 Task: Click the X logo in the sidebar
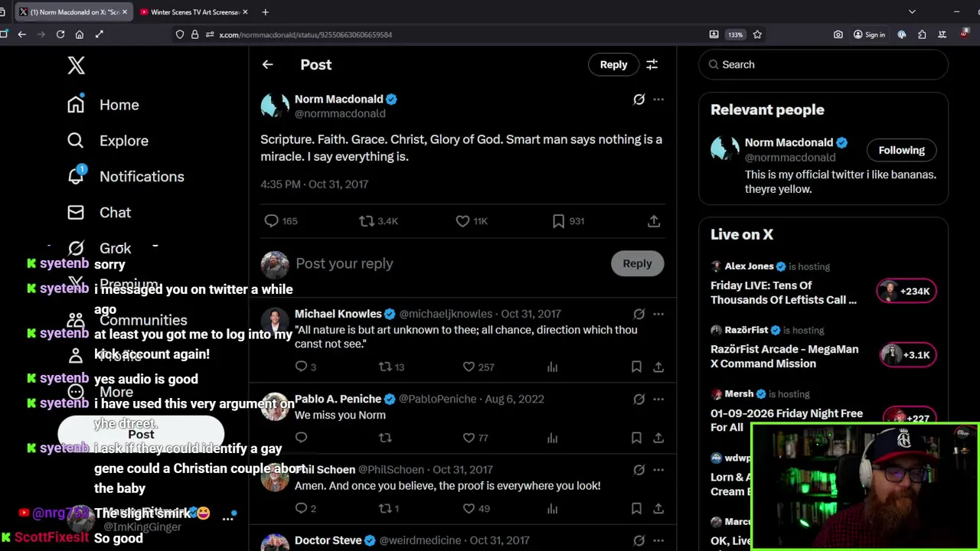tap(76, 65)
